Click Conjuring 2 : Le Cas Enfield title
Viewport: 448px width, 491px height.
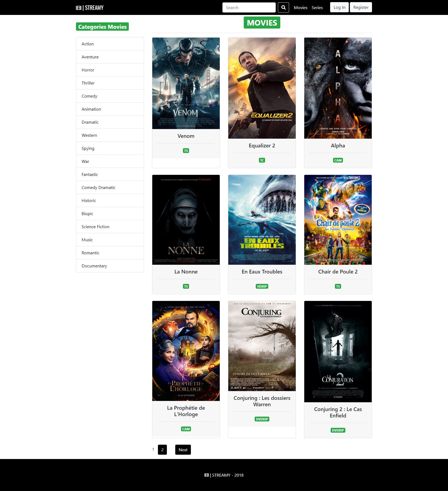click(x=338, y=412)
